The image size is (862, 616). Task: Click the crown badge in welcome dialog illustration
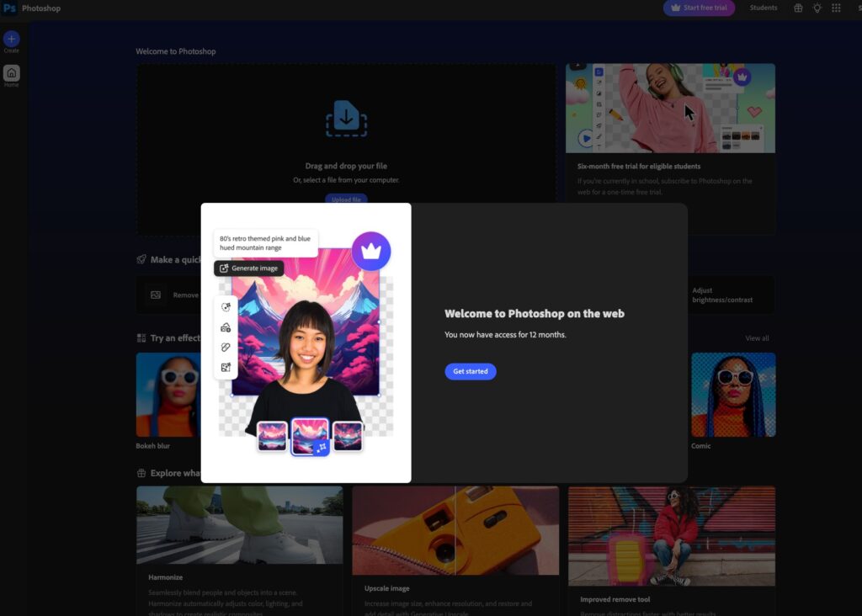pyautogui.click(x=370, y=251)
